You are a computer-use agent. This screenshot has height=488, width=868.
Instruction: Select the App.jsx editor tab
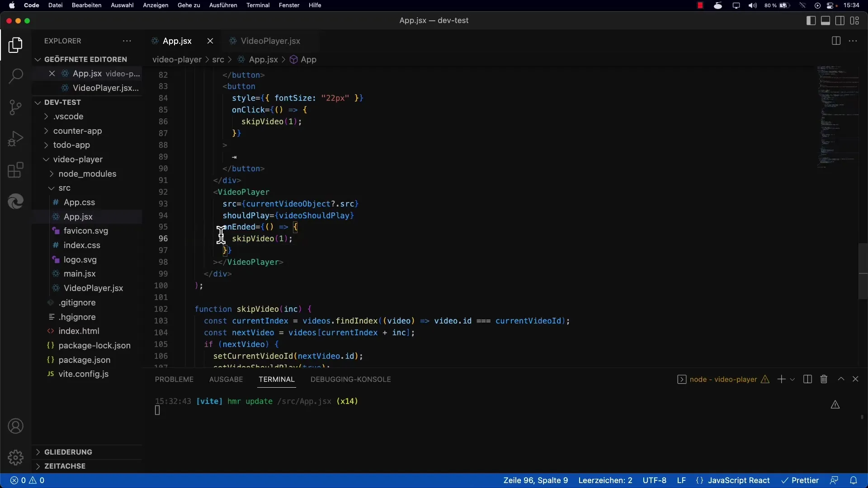point(177,41)
